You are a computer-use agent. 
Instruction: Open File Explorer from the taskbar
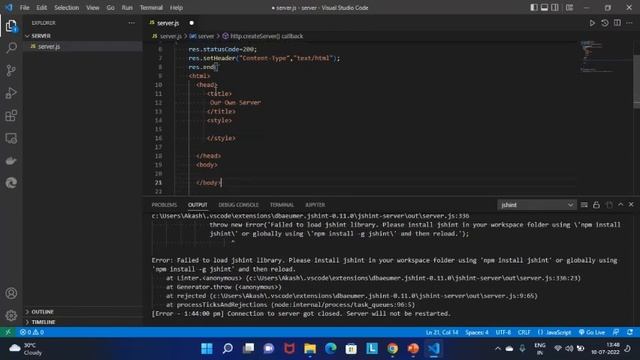pos(310,348)
